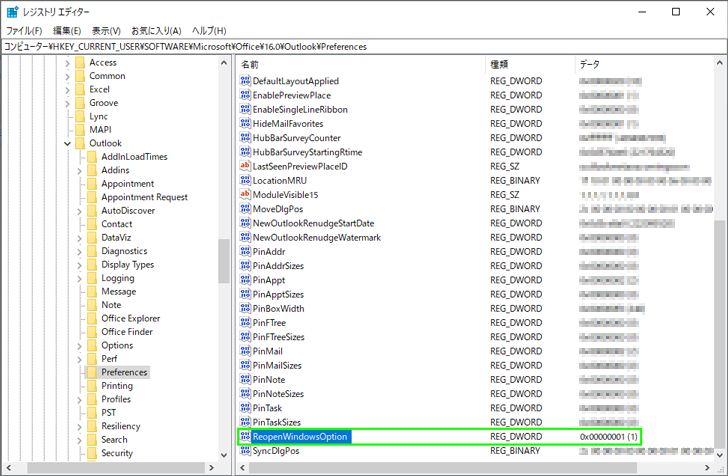The height and width of the screenshot is (476, 728).
Task: Expand the Profiles subkey node
Action: coord(79,399)
